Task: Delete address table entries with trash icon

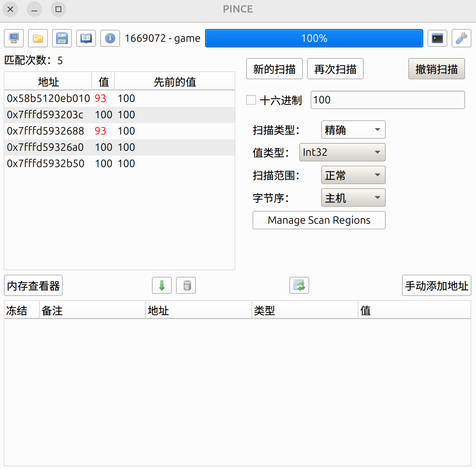Action: [x=186, y=285]
